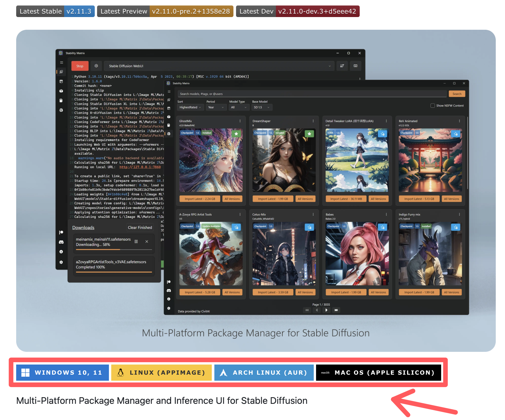
Task: Enable Show NSFW Content checkbox
Action: [432, 106]
